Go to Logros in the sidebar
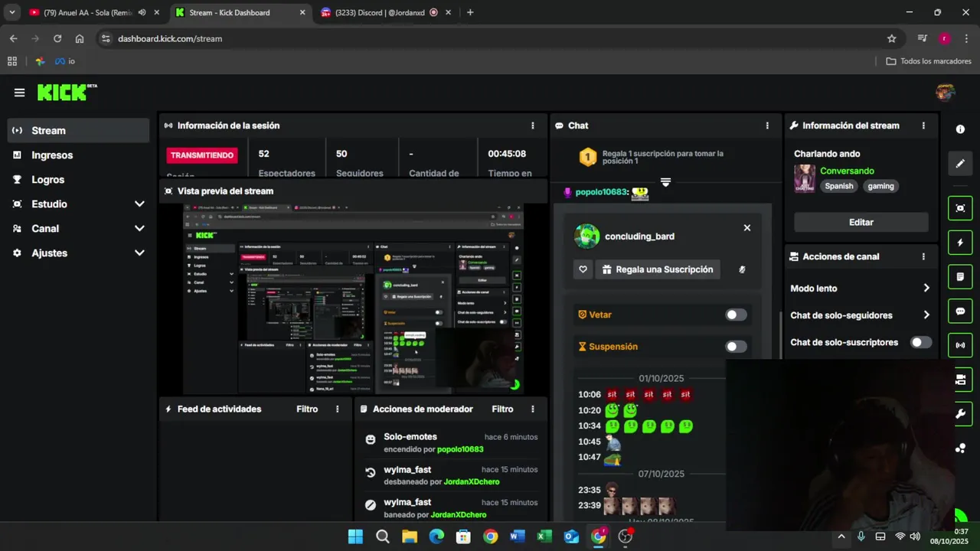The image size is (980, 551). pyautogui.click(x=78, y=180)
